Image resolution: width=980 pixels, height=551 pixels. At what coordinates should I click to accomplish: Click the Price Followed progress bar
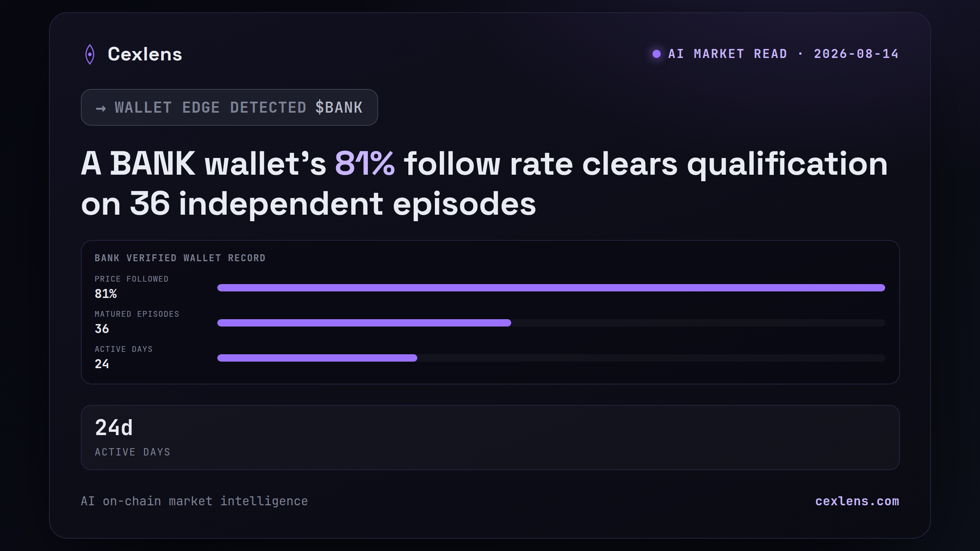[x=551, y=288]
